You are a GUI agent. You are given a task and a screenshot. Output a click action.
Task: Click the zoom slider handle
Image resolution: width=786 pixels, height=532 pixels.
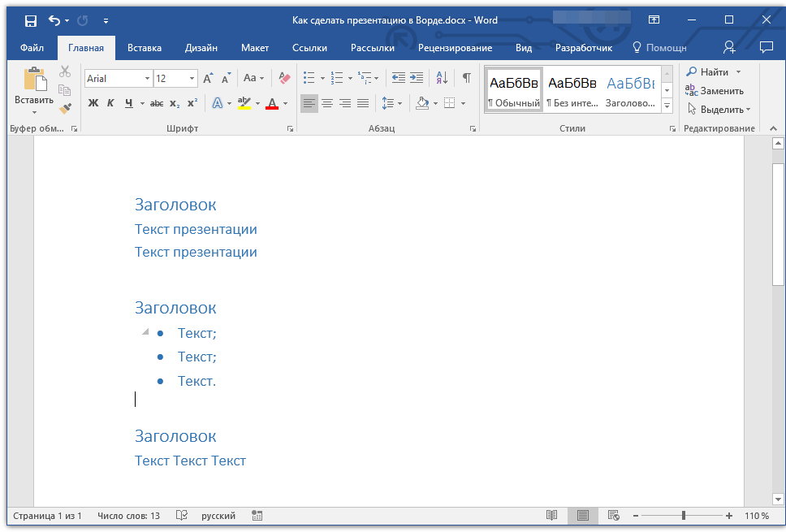point(684,516)
